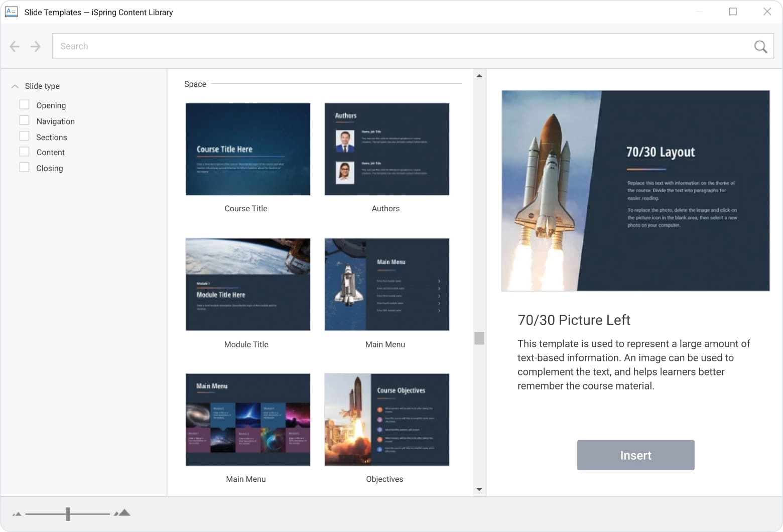Click the forward navigation arrow
This screenshot has height=532, width=783.
point(35,47)
